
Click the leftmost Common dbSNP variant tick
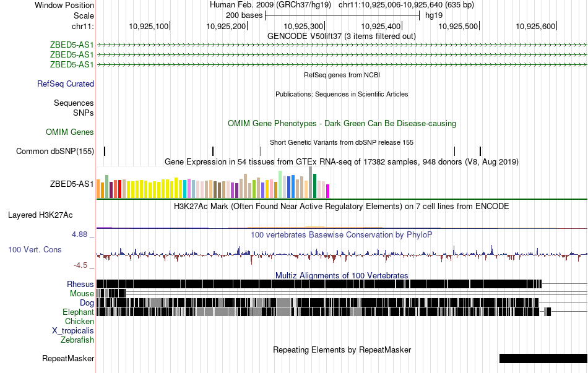point(105,151)
